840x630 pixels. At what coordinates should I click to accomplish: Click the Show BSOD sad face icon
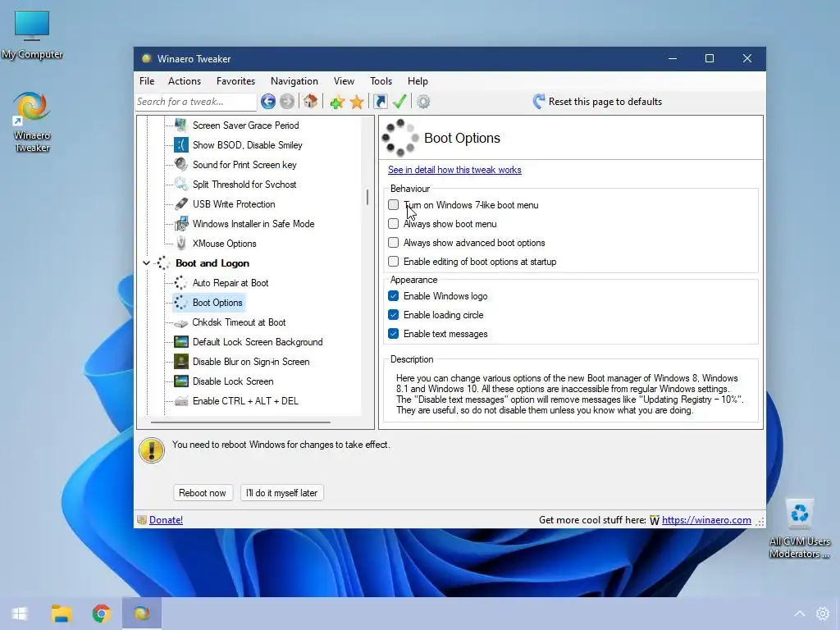181,144
